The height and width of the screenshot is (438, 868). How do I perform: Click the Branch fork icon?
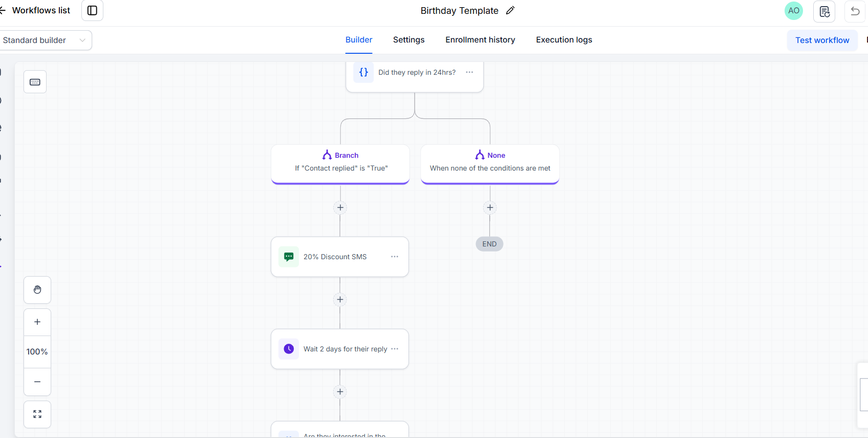(327, 155)
